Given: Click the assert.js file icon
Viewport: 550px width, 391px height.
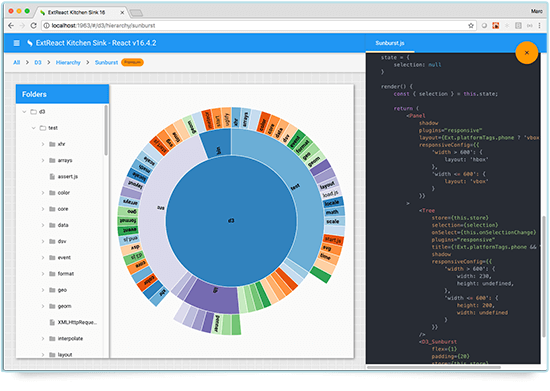Looking at the screenshot, I should [52, 176].
